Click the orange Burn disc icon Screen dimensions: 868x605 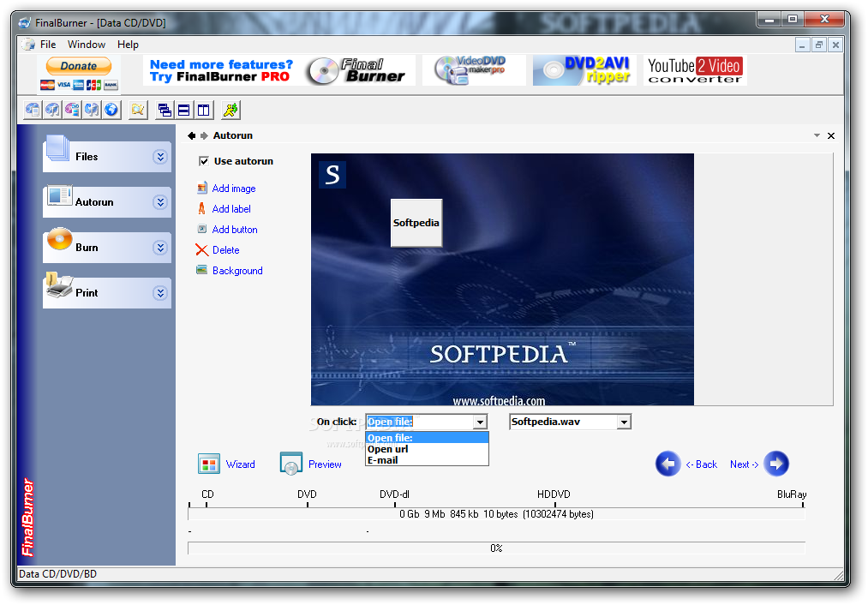[x=60, y=239]
